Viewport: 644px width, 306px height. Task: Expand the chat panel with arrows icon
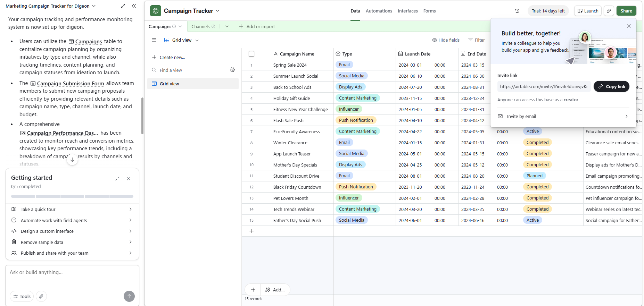[x=123, y=6]
